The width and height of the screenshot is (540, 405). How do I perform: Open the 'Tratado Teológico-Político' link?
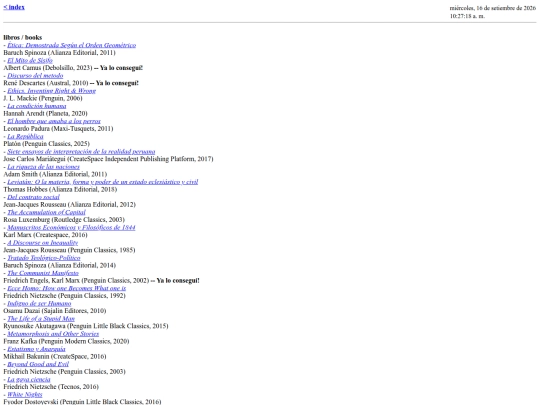(x=44, y=258)
